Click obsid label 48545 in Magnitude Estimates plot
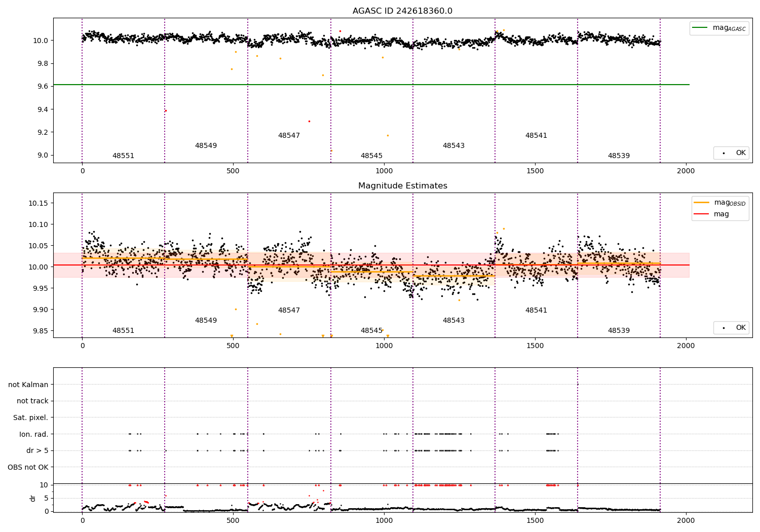Screen dimensions: 760x532 click(x=371, y=331)
